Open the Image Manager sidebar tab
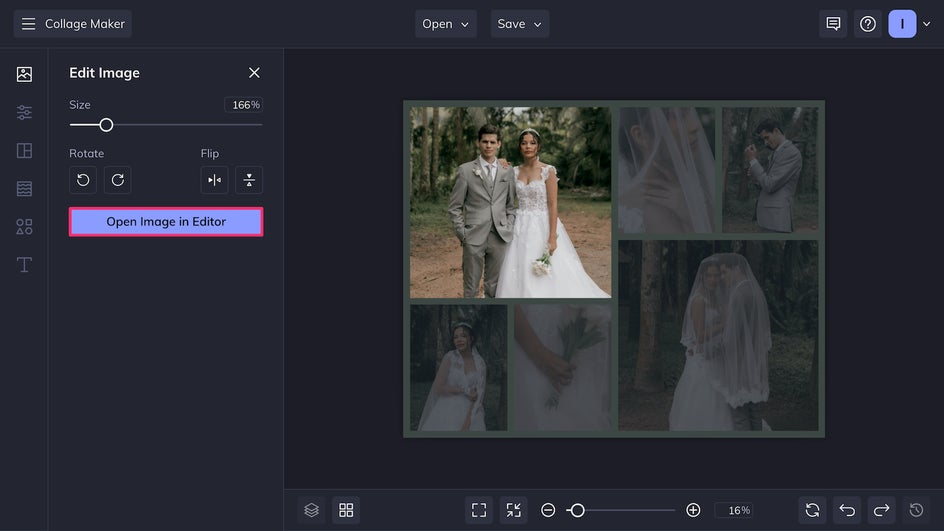944x531 pixels. pos(24,74)
